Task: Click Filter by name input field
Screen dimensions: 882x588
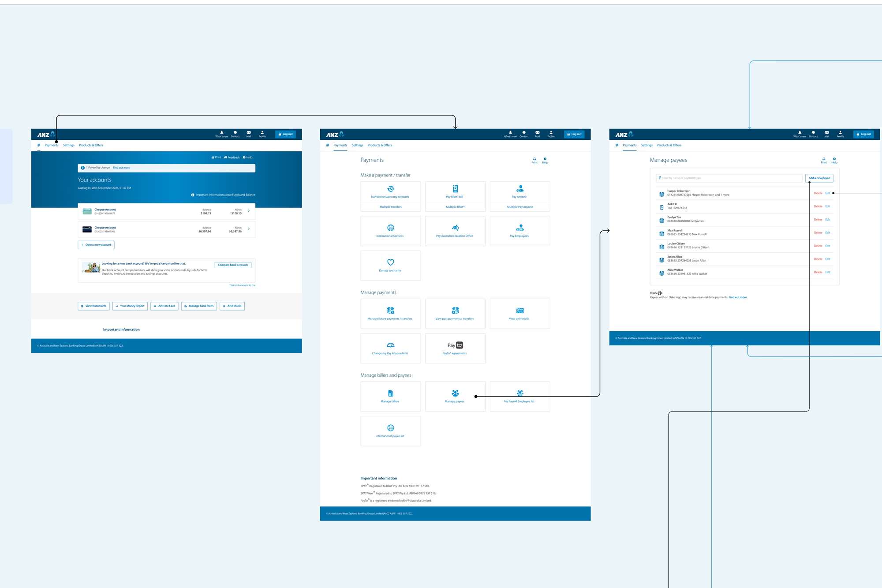Action: click(x=729, y=178)
